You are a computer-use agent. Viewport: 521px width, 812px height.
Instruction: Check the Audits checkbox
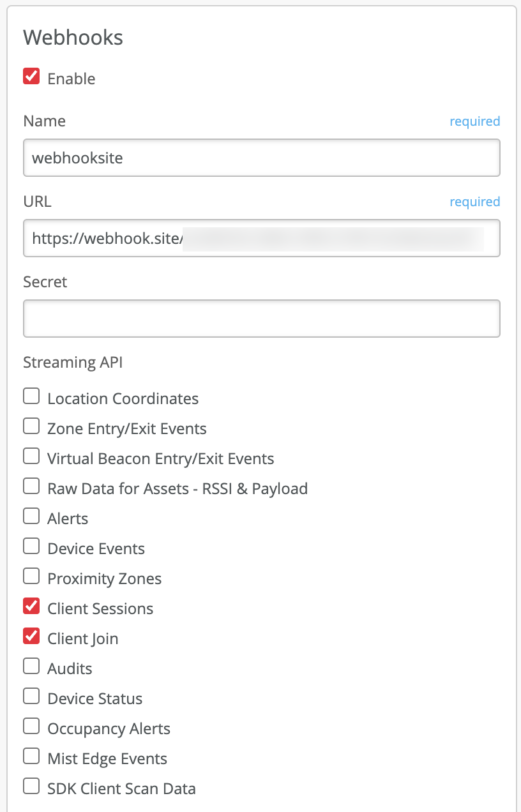pyautogui.click(x=31, y=667)
